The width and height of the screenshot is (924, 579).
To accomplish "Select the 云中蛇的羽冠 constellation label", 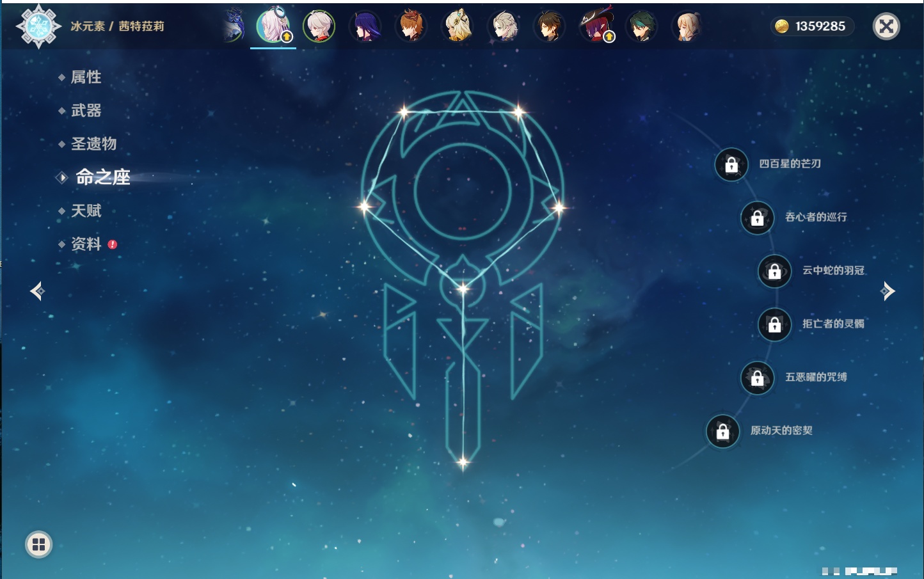I will (x=833, y=270).
